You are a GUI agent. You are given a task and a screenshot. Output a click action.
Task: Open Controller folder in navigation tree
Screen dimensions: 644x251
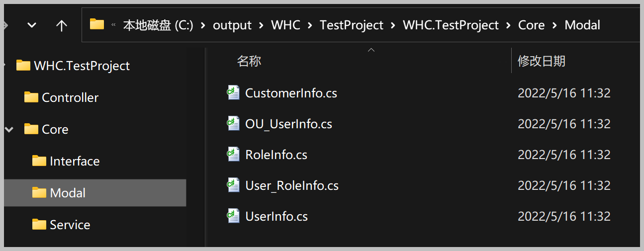(x=70, y=97)
